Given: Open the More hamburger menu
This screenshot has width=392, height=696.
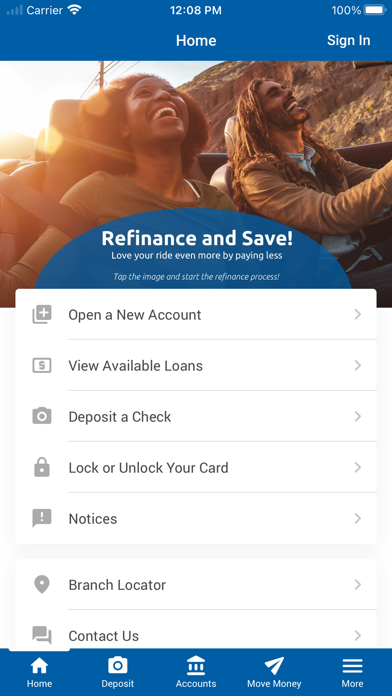Looking at the screenshot, I should (352, 672).
